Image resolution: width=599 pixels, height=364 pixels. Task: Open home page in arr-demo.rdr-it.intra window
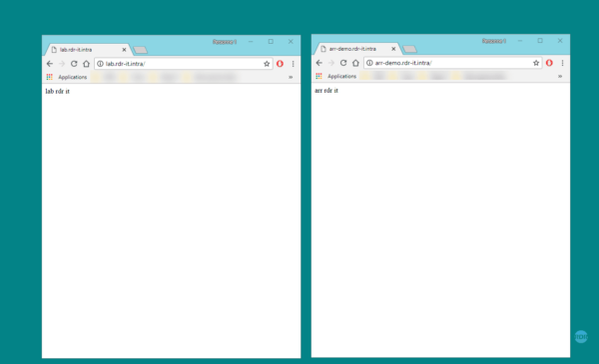[x=355, y=63]
